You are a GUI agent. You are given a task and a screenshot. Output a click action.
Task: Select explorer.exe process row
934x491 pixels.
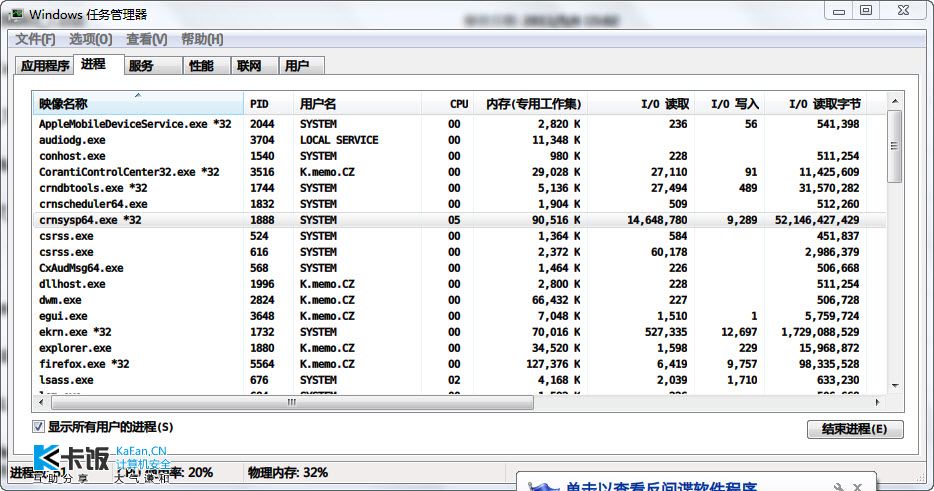click(x=459, y=348)
